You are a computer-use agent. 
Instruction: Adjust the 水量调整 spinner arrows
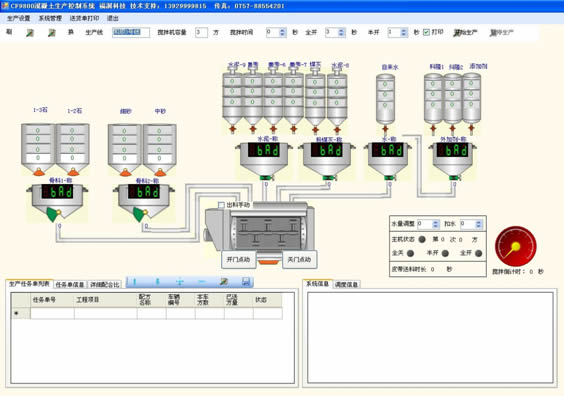tap(436, 224)
